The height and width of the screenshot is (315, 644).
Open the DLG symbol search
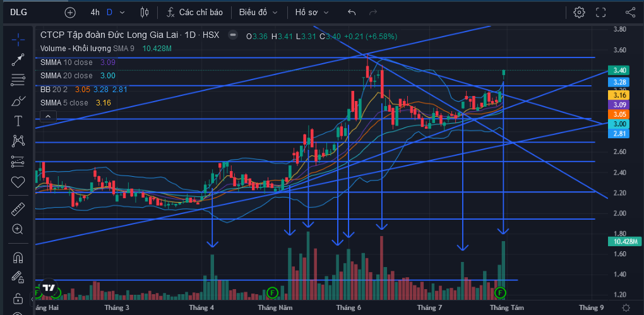click(19, 13)
